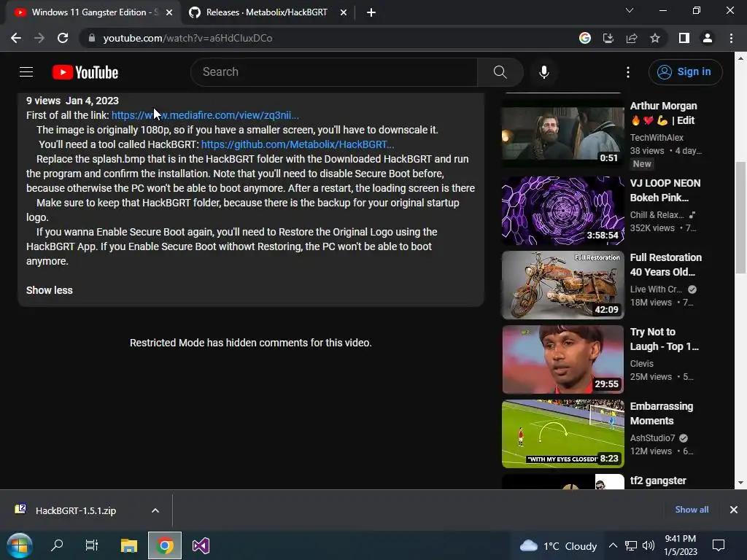
Task: Open the github.com/Metabolix/HackBGRT link
Action: click(298, 144)
